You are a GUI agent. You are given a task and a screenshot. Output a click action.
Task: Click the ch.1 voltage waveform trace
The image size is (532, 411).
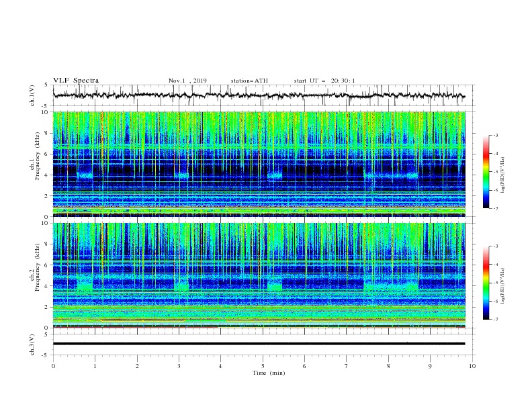259,95
